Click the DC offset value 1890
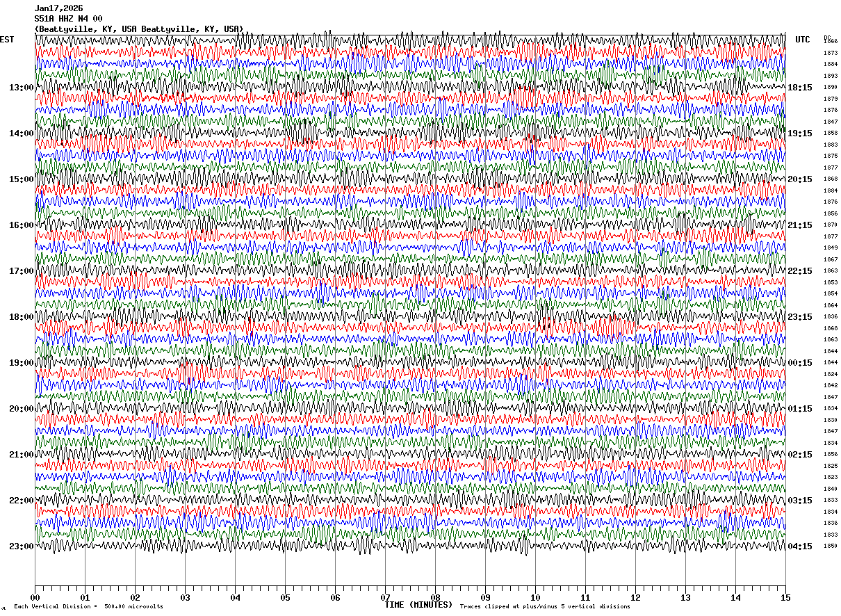841x616 pixels. pyautogui.click(x=830, y=88)
